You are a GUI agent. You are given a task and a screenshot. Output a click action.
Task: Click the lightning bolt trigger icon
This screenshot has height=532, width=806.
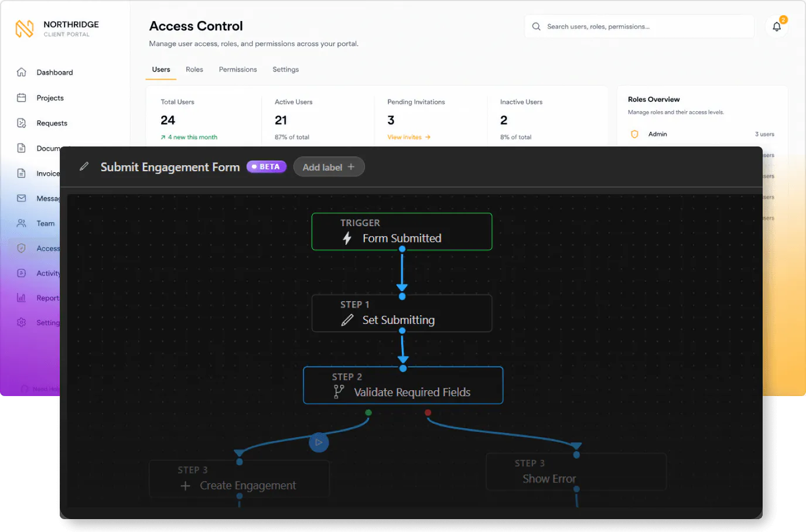347,238
